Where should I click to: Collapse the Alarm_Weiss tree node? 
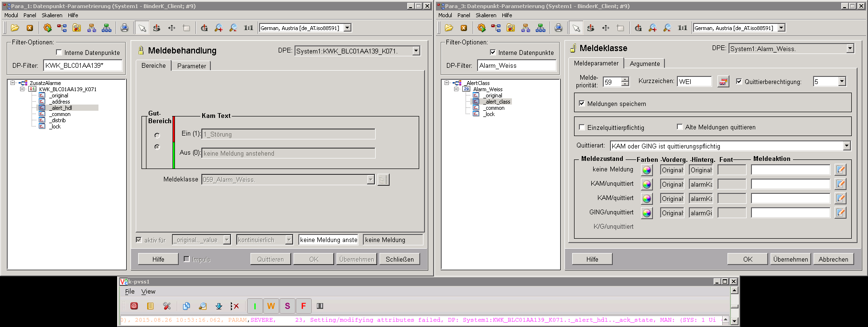(x=456, y=89)
